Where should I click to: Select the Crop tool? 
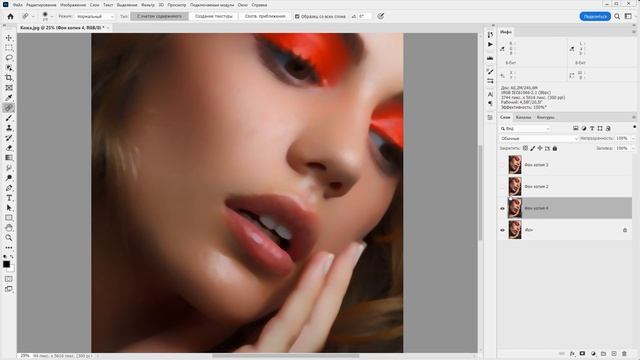[x=9, y=78]
